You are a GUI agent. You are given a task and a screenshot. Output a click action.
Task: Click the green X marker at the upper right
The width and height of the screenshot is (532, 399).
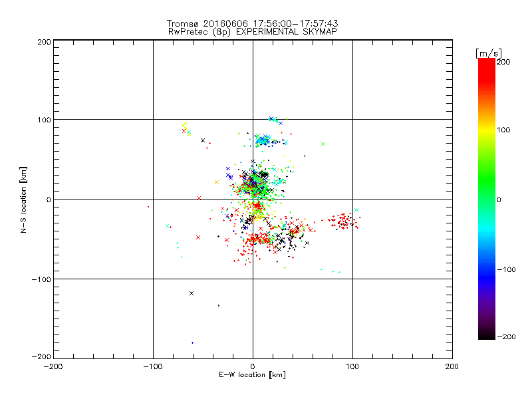point(323,144)
